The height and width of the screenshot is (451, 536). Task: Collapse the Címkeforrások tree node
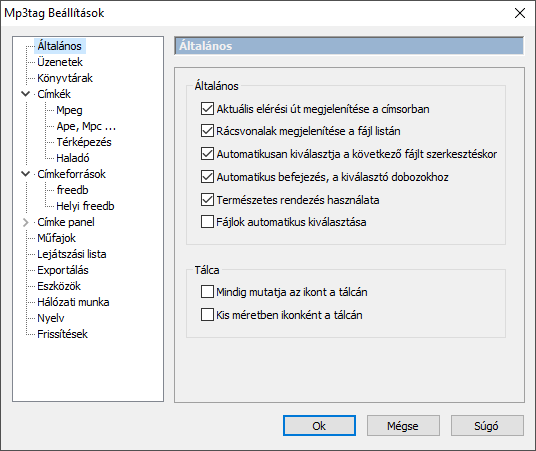point(26,174)
